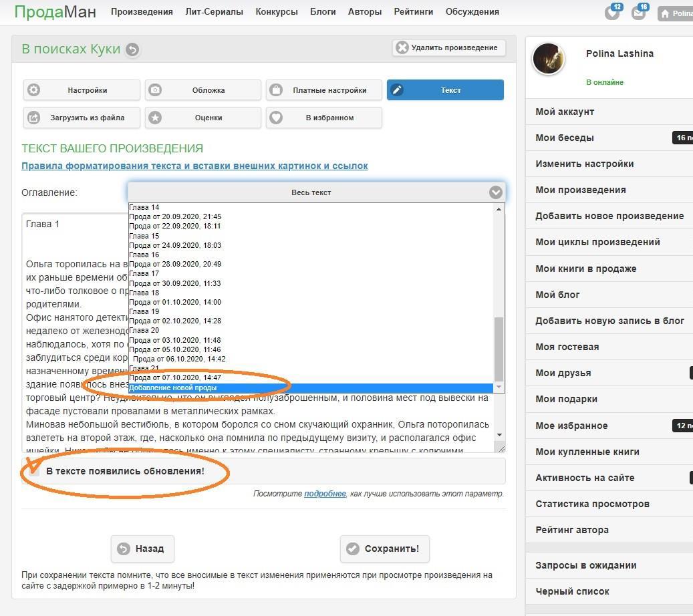The width and height of the screenshot is (693, 616).
Task: Click the back arrow icon beside title
Action: coord(132,49)
